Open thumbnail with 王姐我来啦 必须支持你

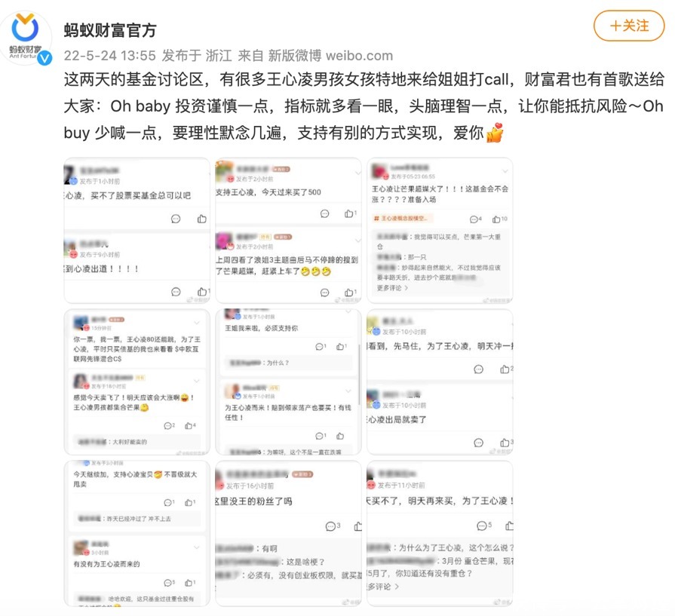(x=288, y=382)
